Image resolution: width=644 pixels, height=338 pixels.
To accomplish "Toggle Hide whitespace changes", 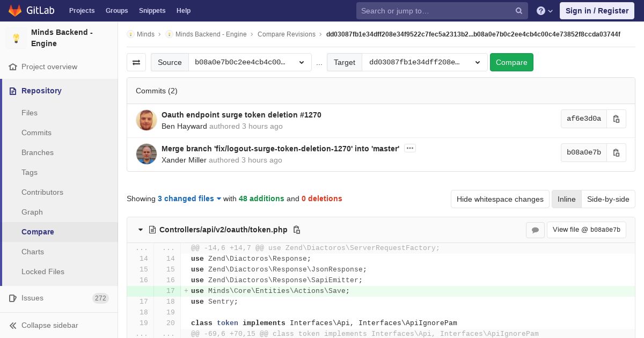I will click(500, 199).
